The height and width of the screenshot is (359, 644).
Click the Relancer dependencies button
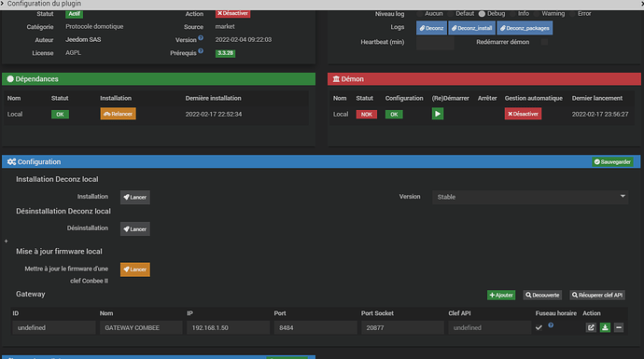(x=118, y=114)
